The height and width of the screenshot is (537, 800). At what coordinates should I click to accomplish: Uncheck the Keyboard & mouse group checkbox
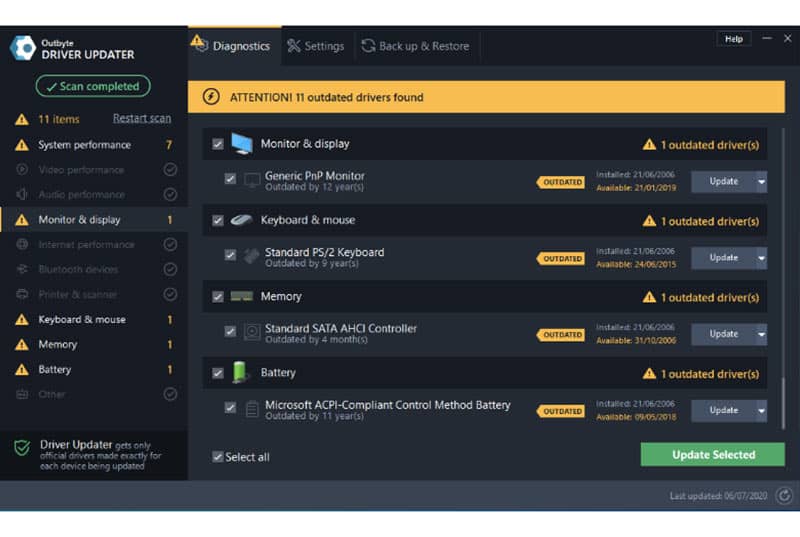pos(218,220)
